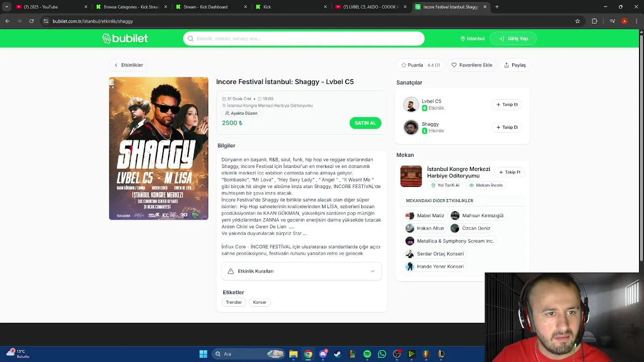644x362 pixels.
Task: Focus the event search input field
Action: click(304, 38)
